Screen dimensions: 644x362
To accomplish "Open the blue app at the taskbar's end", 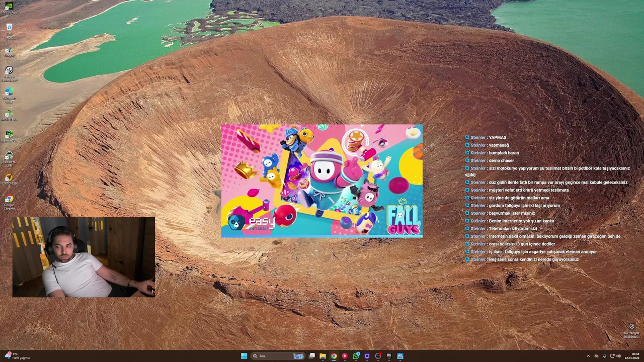I will coord(400,356).
